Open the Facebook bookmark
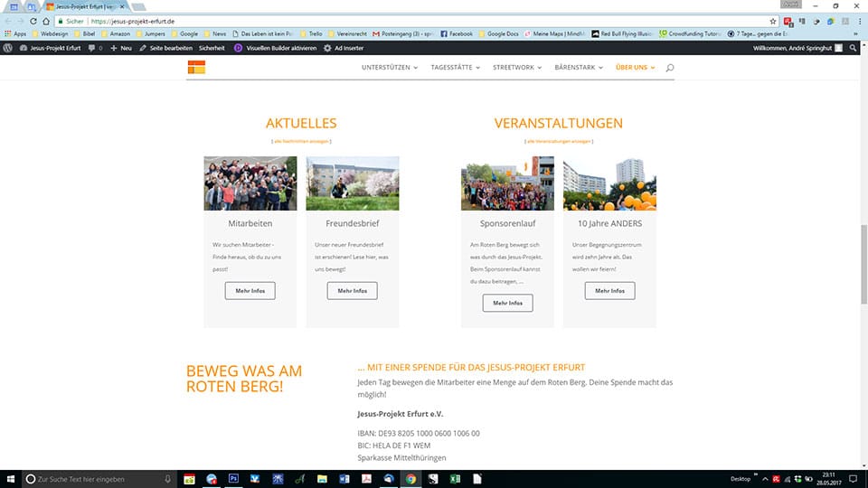Viewport: 868px width, 488px height. point(457,33)
